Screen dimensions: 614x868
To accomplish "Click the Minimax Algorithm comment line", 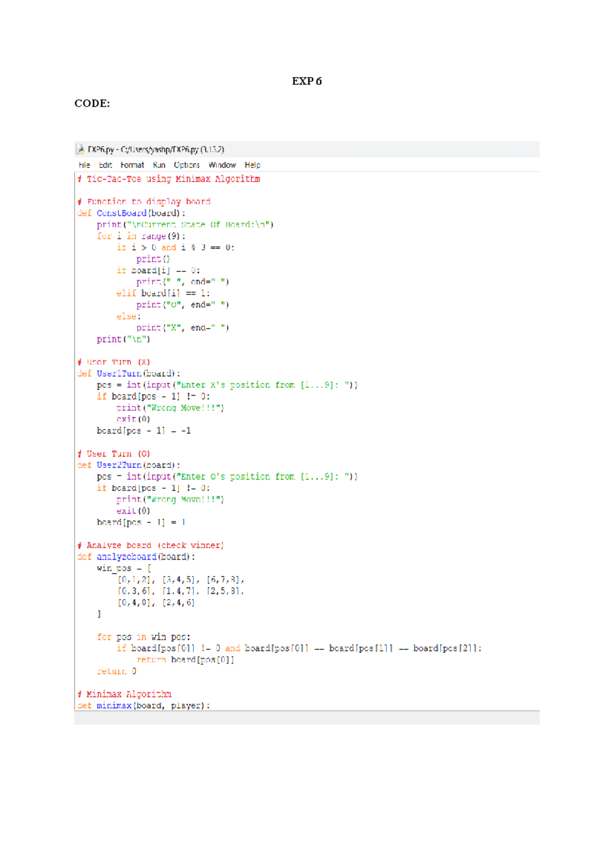I will (124, 694).
